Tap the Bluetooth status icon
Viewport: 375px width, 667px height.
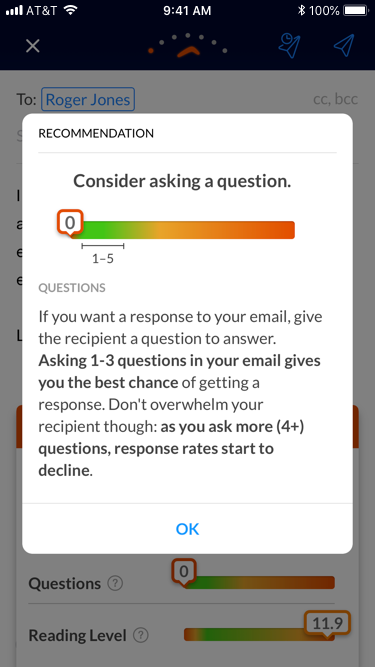click(x=301, y=11)
